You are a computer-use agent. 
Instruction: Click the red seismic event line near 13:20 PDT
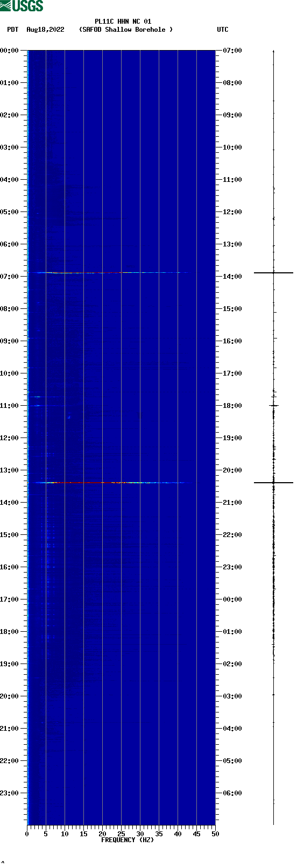108,483
